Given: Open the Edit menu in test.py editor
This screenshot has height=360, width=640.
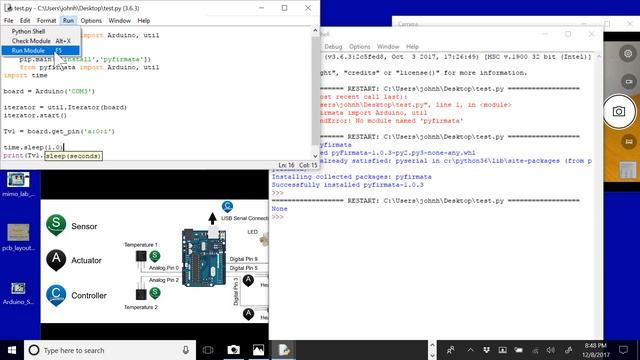Looking at the screenshot, I should pyautogui.click(x=25, y=20).
